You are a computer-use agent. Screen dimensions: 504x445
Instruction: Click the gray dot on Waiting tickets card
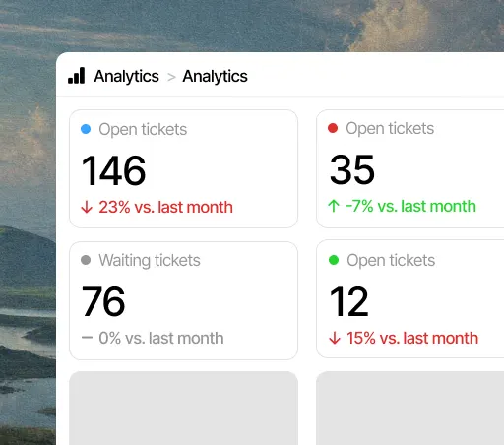pyautogui.click(x=86, y=260)
